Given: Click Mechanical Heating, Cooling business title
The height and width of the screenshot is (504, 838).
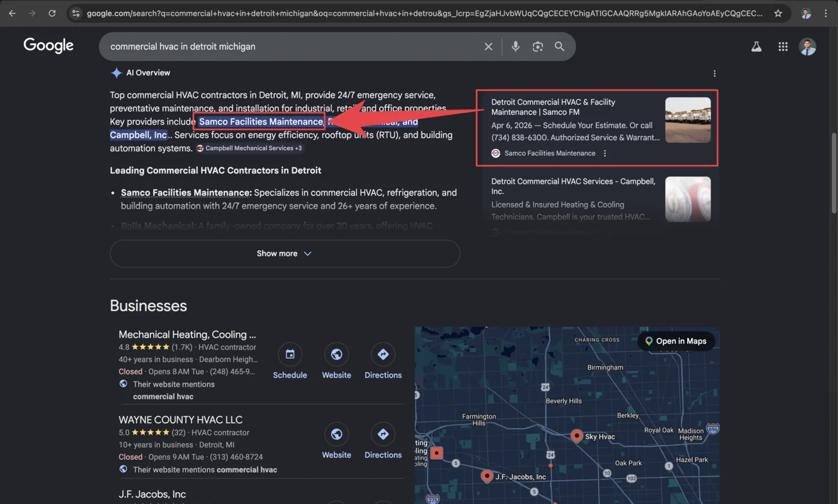Looking at the screenshot, I should 187,335.
